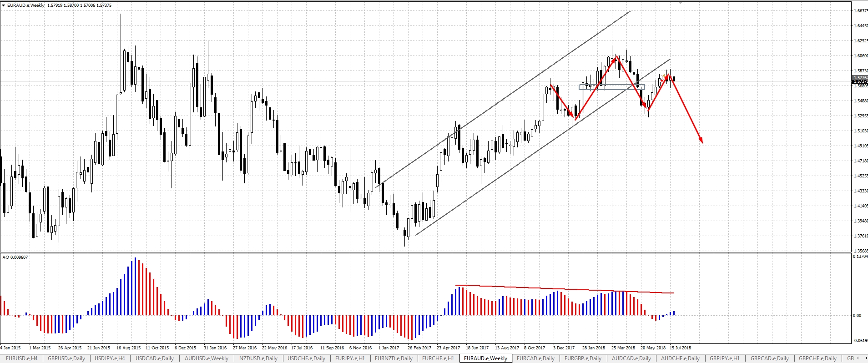Select the USDJPY.e,H4 chart tab
The image size is (868, 363).
click(x=110, y=358)
